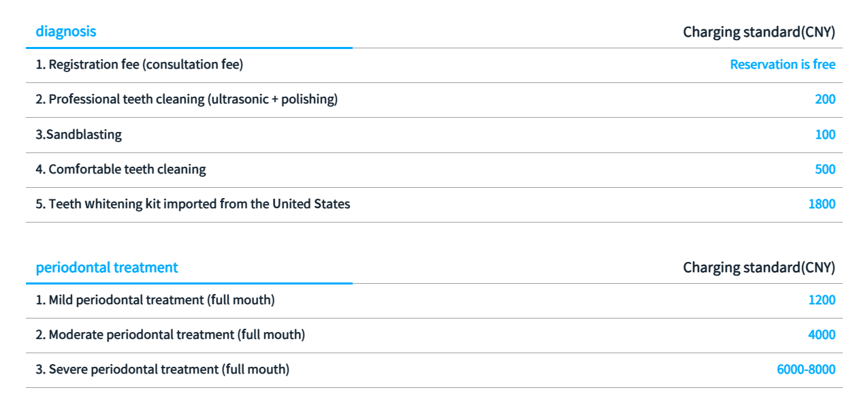Click the 1800 price value
Image resolution: width=868 pixels, height=407 pixels.
click(x=822, y=204)
